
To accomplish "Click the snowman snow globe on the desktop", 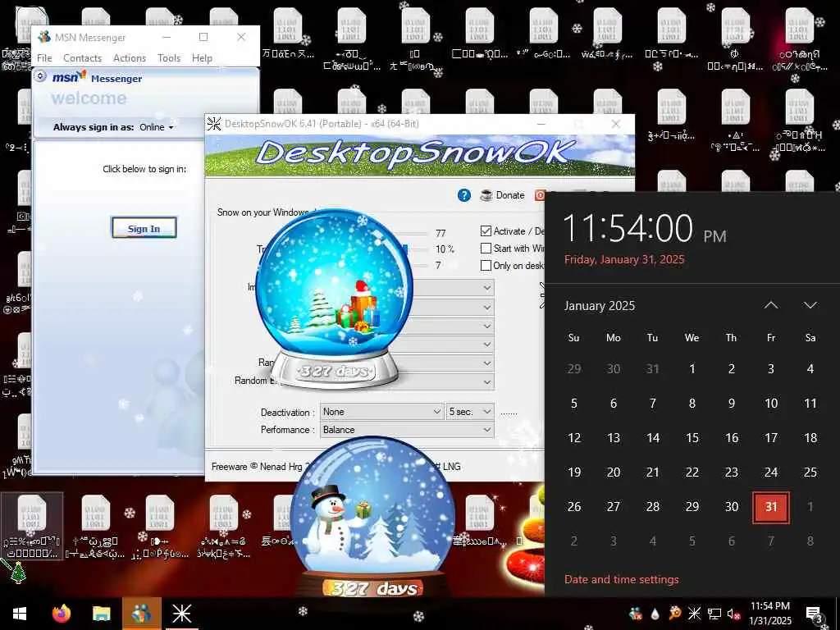I will (374, 517).
